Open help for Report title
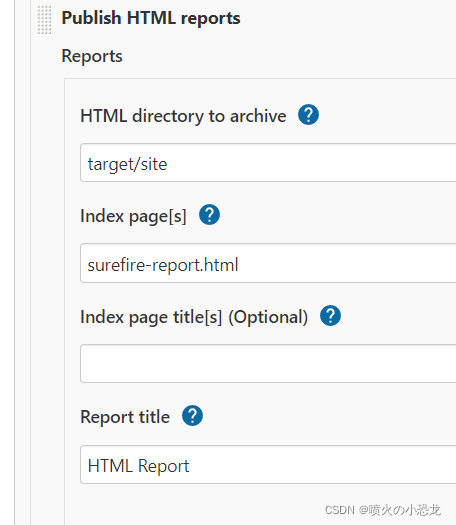 click(192, 416)
